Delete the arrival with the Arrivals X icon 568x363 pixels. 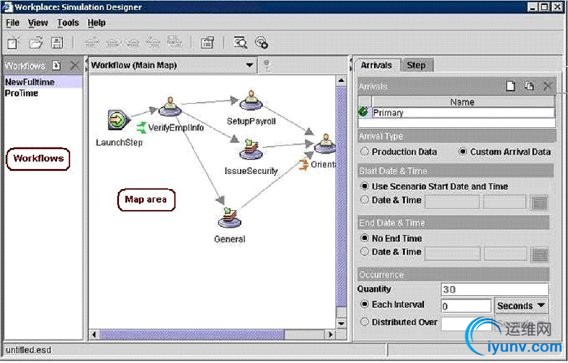547,86
